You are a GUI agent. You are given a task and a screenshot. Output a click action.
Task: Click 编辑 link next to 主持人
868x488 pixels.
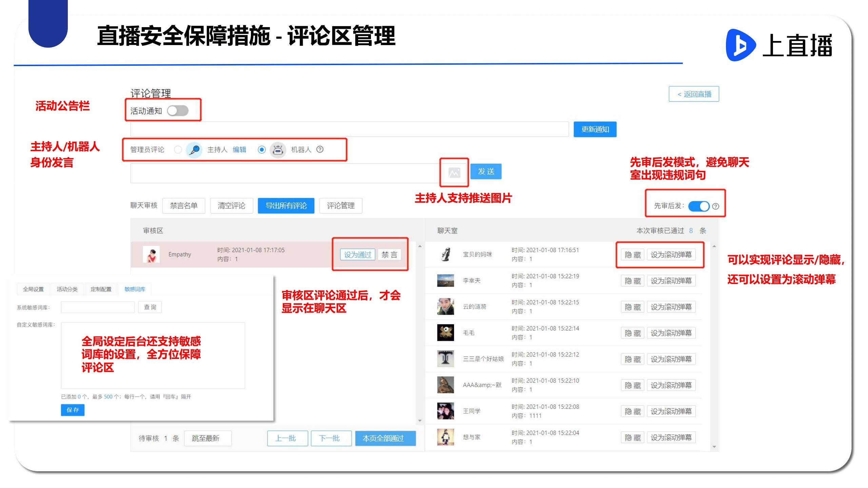point(239,149)
